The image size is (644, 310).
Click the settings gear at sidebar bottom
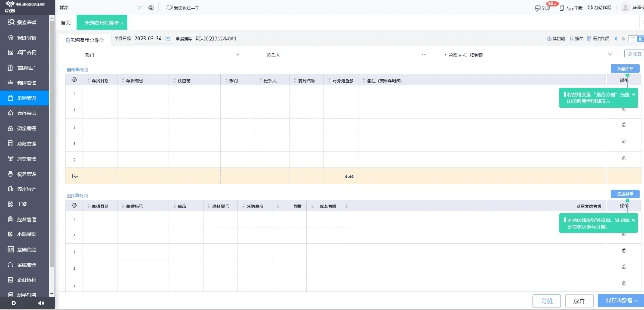click(x=14, y=303)
